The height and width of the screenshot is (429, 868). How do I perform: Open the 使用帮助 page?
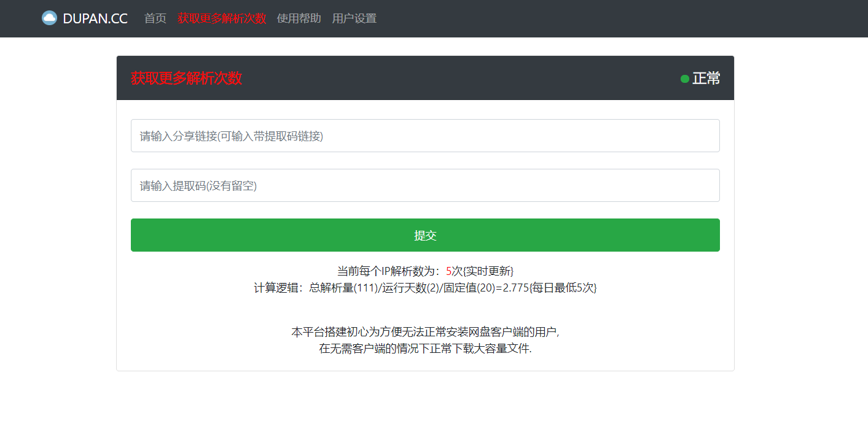[299, 18]
